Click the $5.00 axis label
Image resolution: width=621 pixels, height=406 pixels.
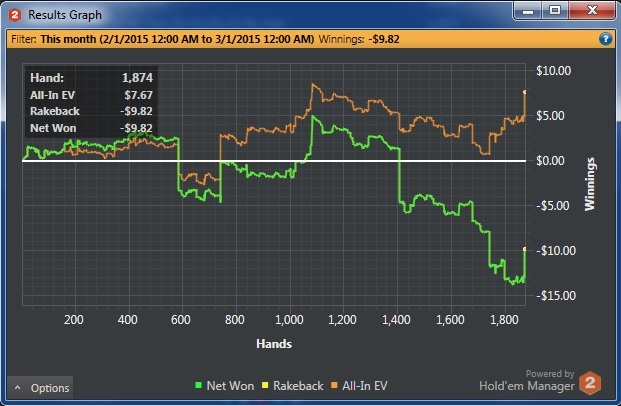click(550, 116)
